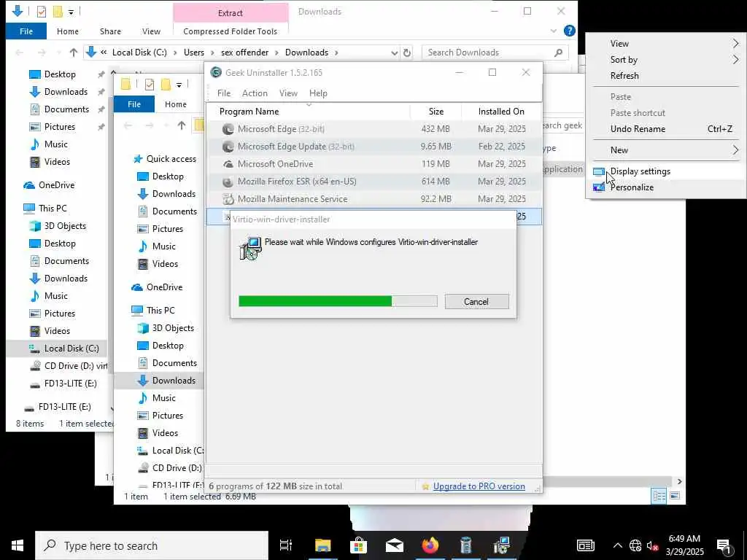Click the news widget icon in the taskbar
Image resolution: width=747 pixels, height=560 pixels.
tap(586, 545)
